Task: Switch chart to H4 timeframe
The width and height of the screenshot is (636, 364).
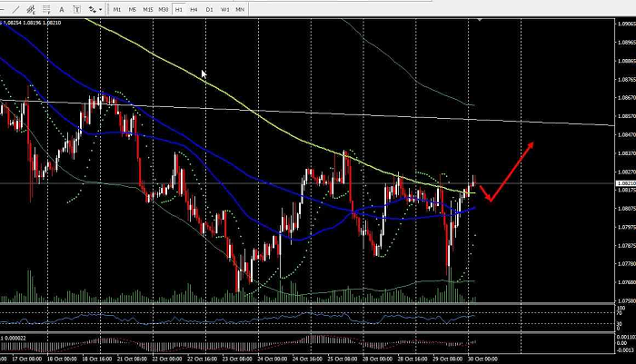Action: pos(194,9)
